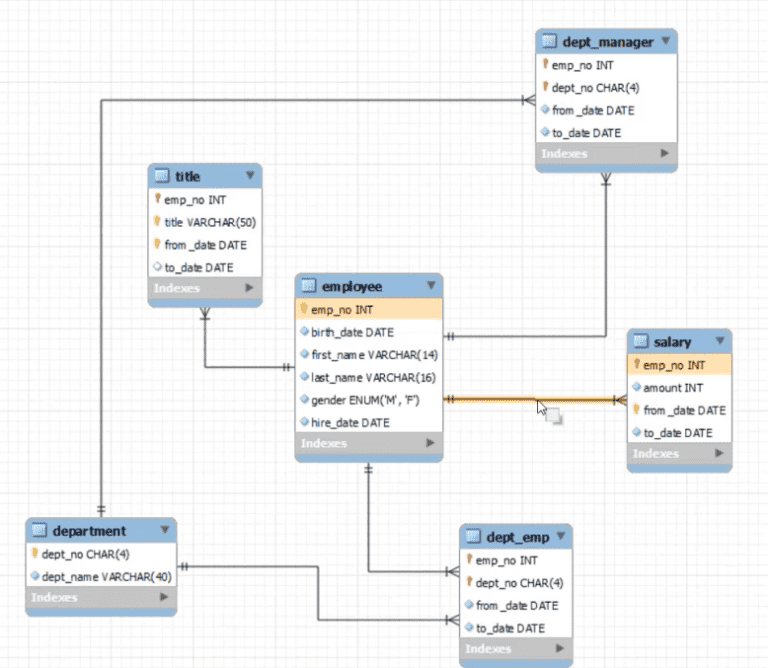Select gender ENUM('M', 'F') column

[x=369, y=400]
